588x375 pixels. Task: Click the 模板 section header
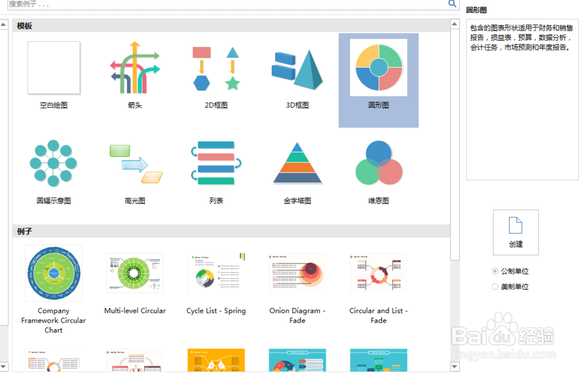231,25
